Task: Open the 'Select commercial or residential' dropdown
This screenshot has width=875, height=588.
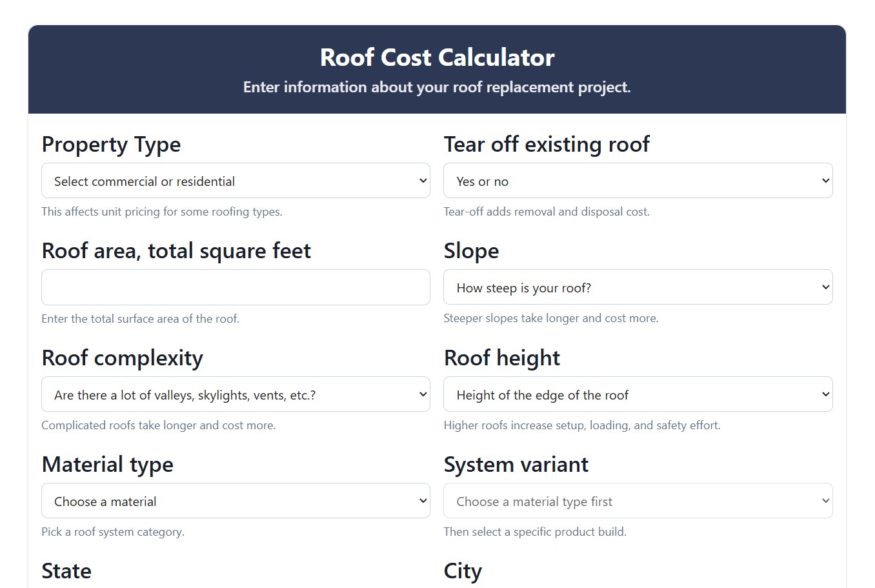Action: click(x=236, y=181)
